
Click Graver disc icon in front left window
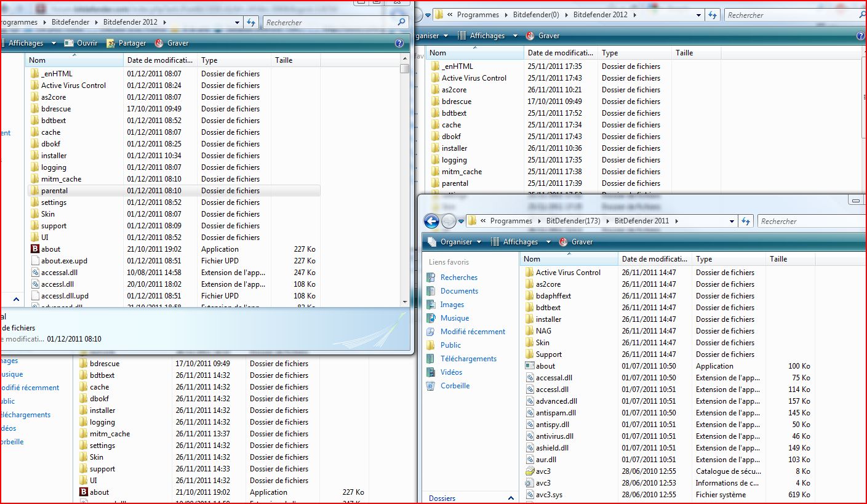pyautogui.click(x=159, y=43)
